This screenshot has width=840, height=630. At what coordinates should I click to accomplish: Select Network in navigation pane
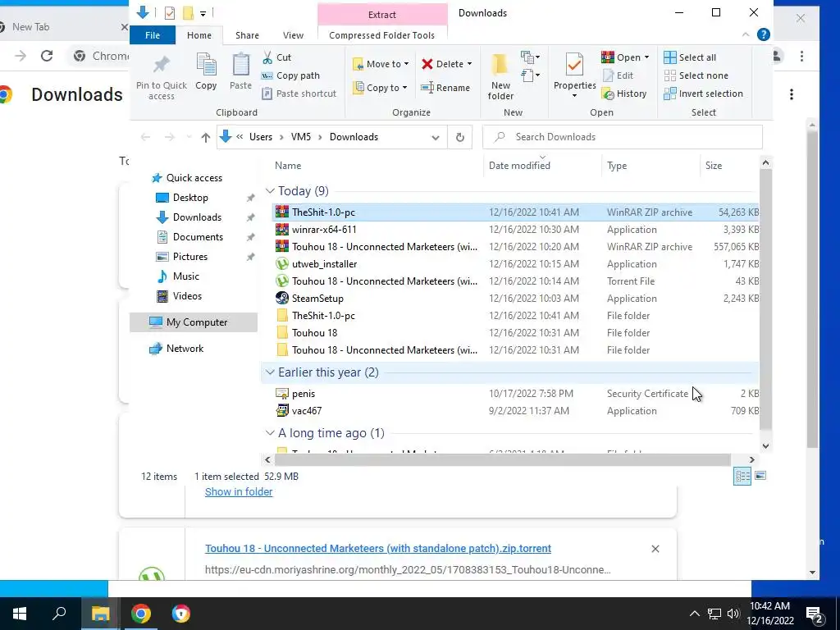tap(185, 349)
